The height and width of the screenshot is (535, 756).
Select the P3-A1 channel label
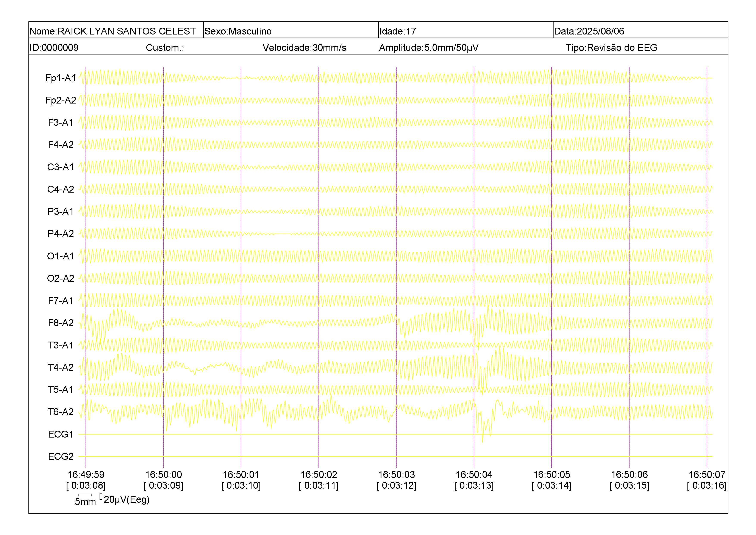[61, 211]
